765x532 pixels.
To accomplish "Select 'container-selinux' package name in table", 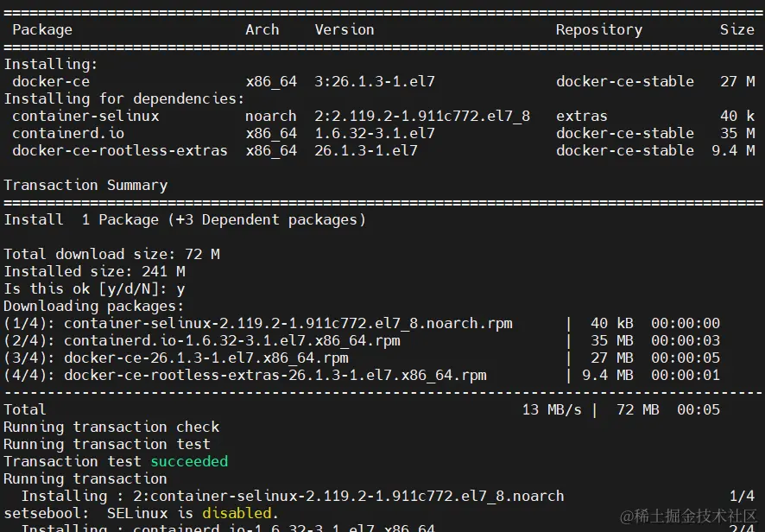I will 85,117.
